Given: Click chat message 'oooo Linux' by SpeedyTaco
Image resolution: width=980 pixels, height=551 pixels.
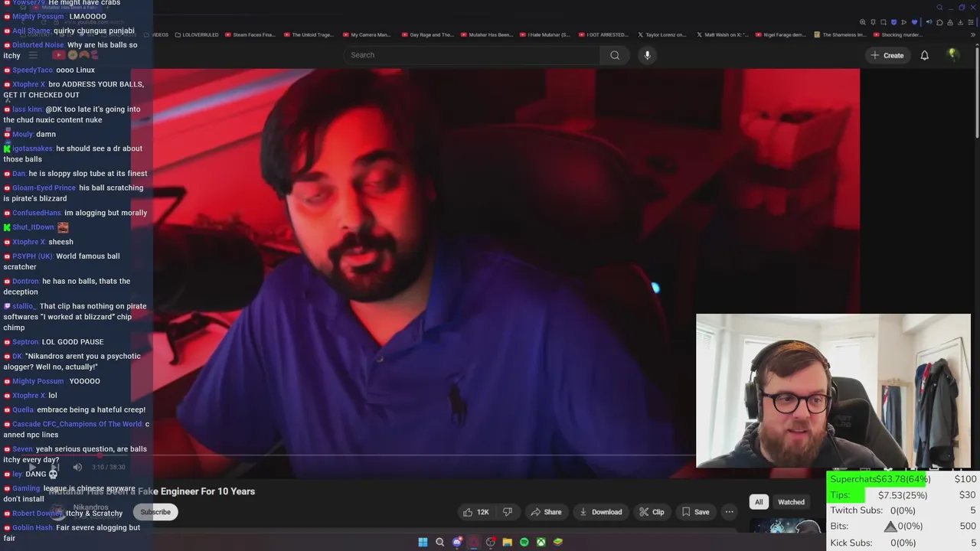Looking at the screenshot, I should coord(75,70).
